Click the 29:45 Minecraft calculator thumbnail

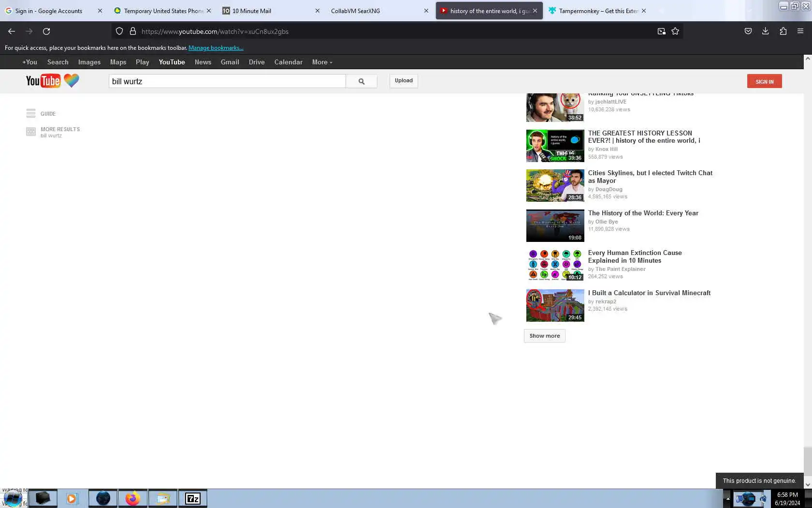tap(555, 305)
